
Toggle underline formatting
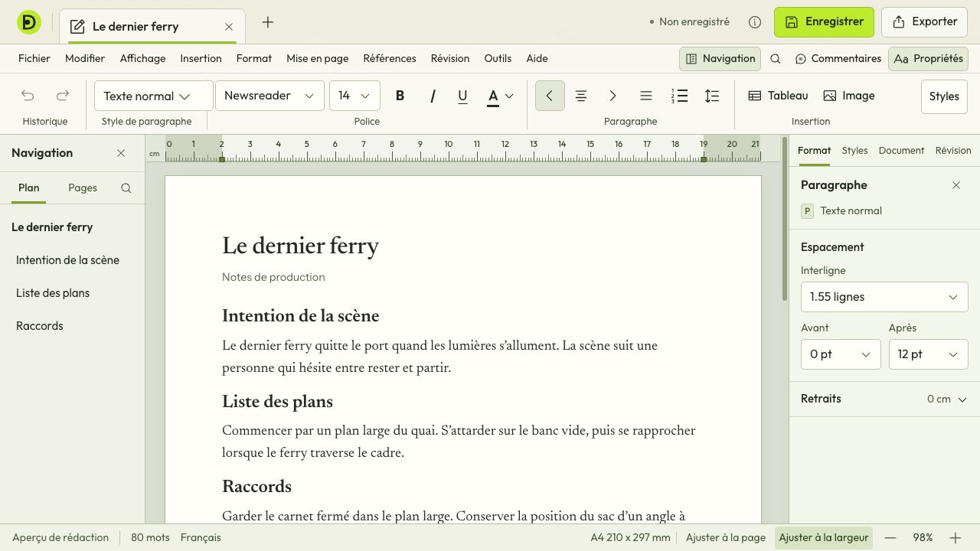(x=462, y=96)
